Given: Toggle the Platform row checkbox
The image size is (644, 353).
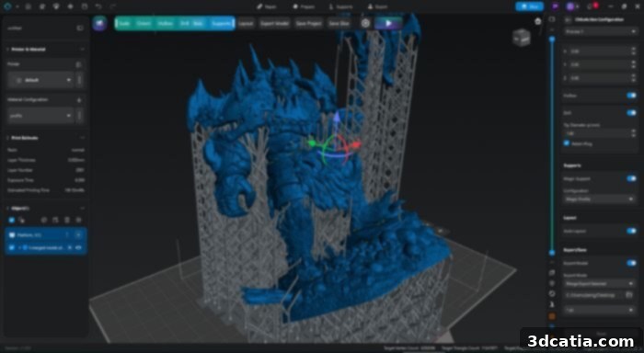Looking at the screenshot, I should click(12, 235).
